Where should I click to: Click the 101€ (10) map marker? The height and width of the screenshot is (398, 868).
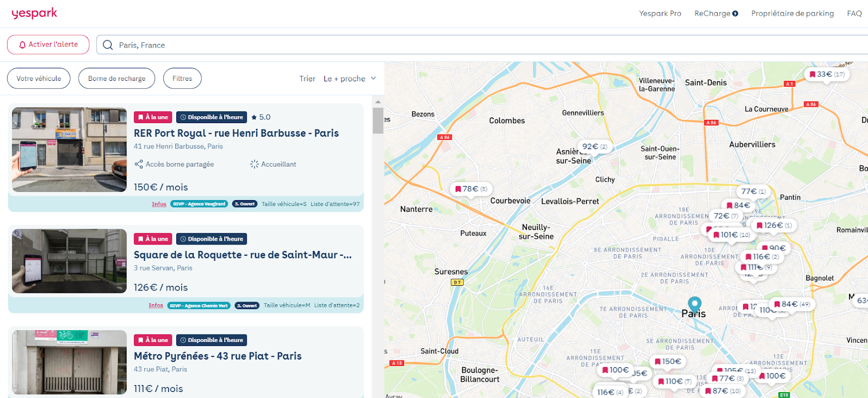[731, 235]
